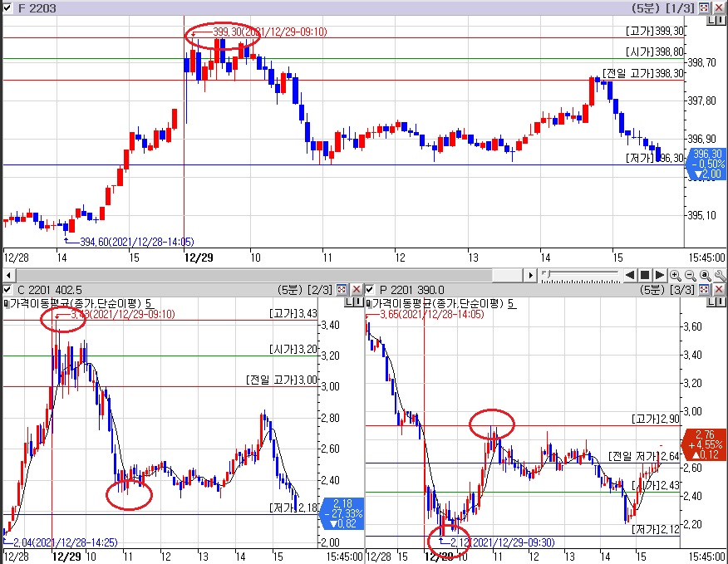Click the L scale button in C 2201 chart
Image resolution: width=728 pixels, height=564 pixels.
349,302
